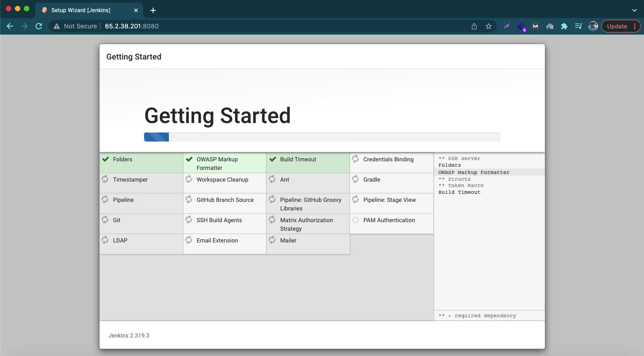644x356 pixels.
Task: Open a new browser tab
Action: point(153,10)
